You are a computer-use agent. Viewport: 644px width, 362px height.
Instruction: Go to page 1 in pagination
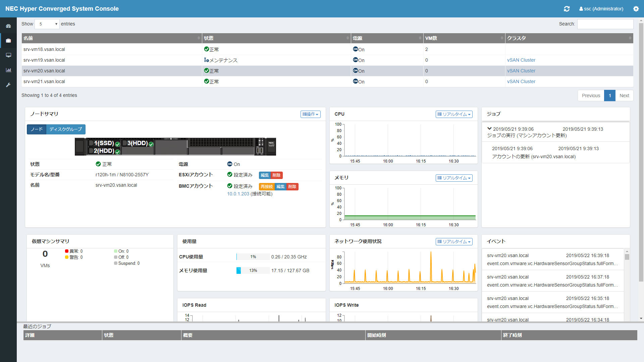[x=610, y=96]
